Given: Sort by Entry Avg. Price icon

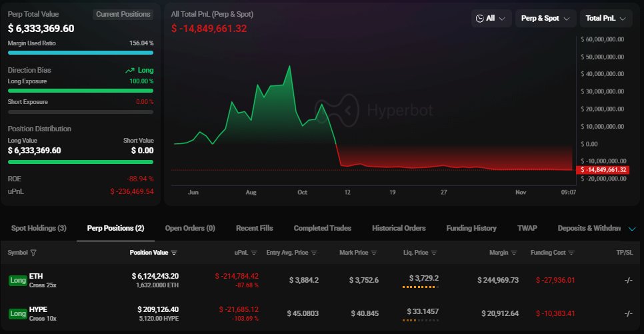Looking at the screenshot, I should (x=314, y=253).
